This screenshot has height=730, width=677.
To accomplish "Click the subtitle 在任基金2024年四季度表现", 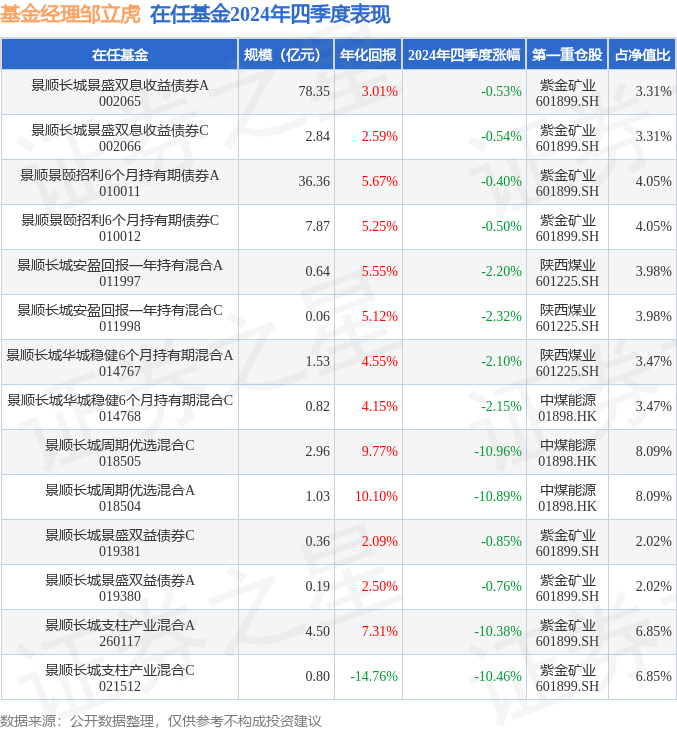I will pos(270,14).
